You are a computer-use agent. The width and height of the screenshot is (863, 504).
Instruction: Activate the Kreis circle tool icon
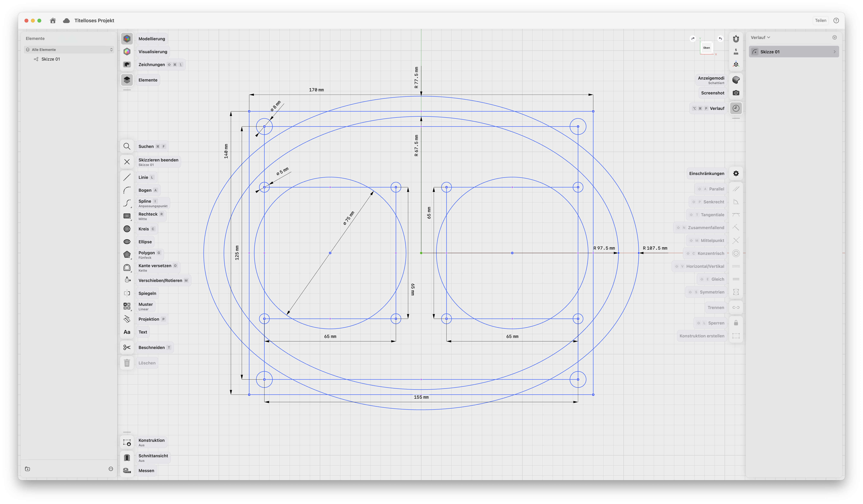tap(127, 229)
